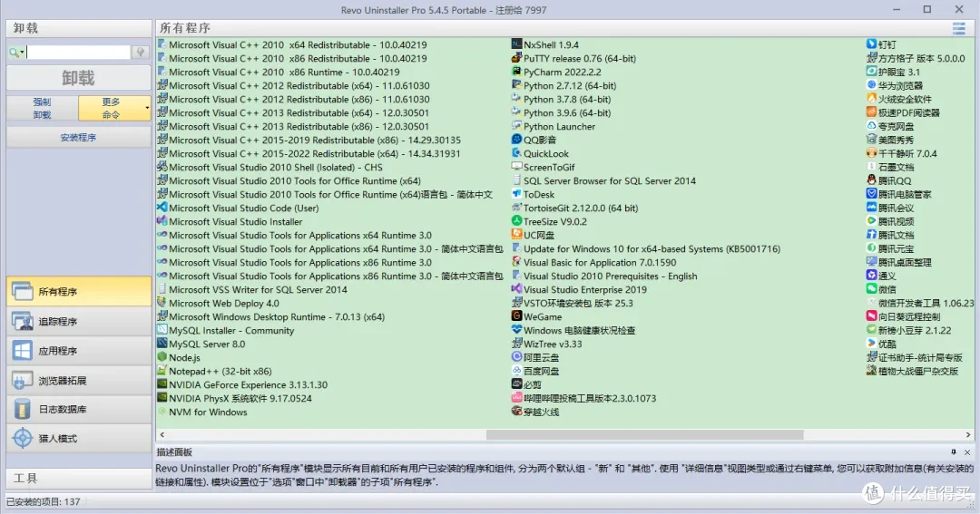Click the PyCharm 2022.2.2 icon
This screenshot has width=980, height=514.
coord(516,72)
